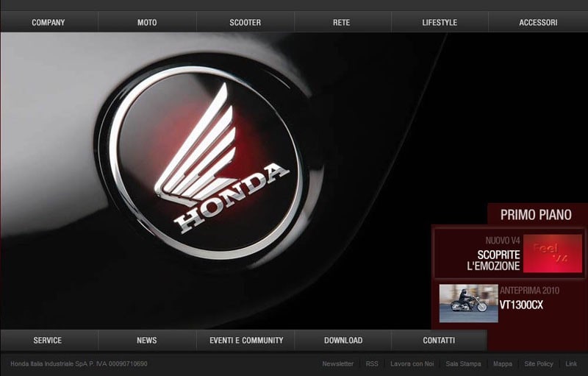
Task: Open the Scoprite l'emozione V4 promo
Action: [493, 260]
